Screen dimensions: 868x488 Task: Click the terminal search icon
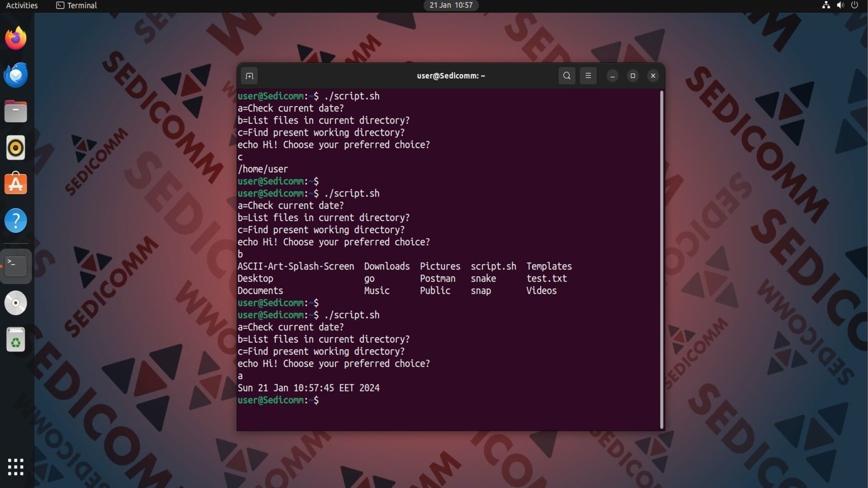(566, 76)
